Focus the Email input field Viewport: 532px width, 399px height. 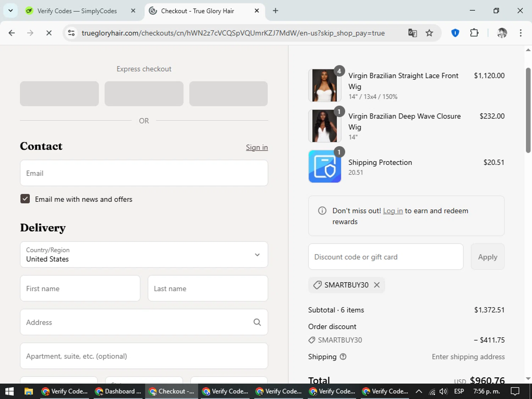pos(144,173)
